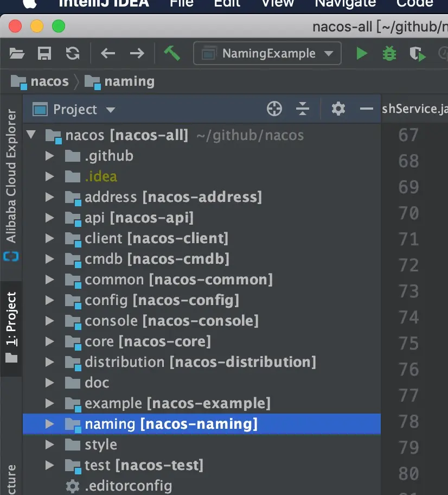Screen dimensions: 448x495
Task: Expand the config [nacos-config] module arrow
Action: pyautogui.click(x=49, y=300)
